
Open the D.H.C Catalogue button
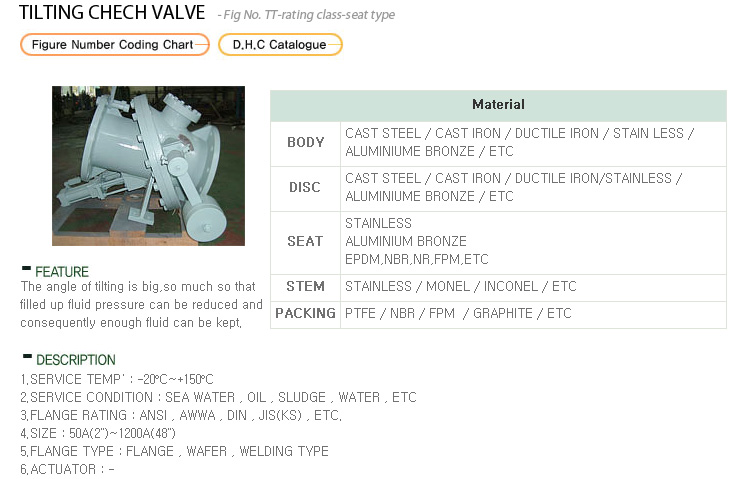tap(280, 44)
